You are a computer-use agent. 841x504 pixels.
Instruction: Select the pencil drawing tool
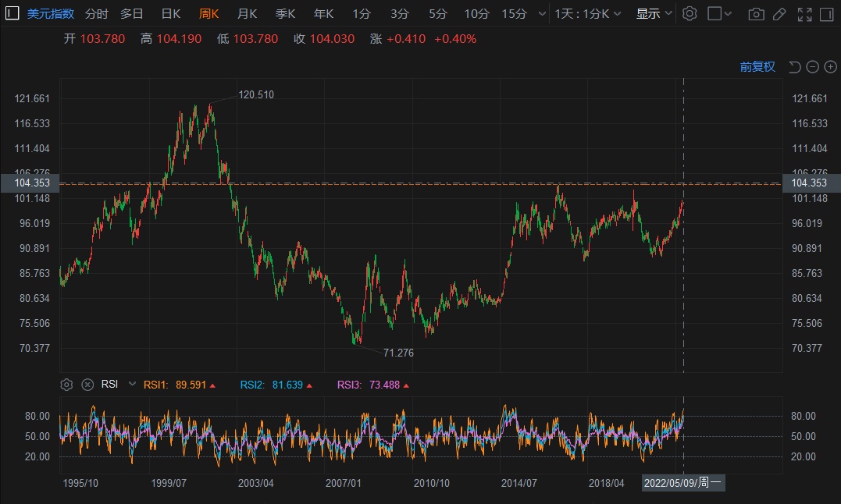779,14
